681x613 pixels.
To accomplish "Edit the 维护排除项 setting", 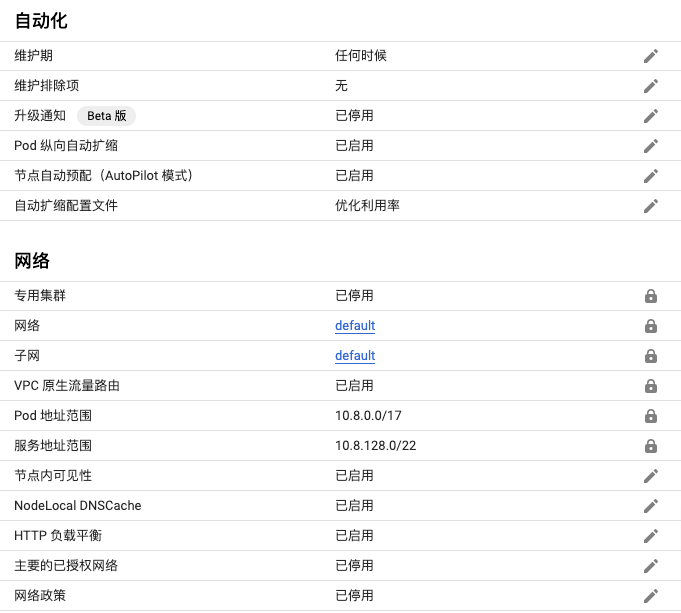I will [x=651, y=86].
